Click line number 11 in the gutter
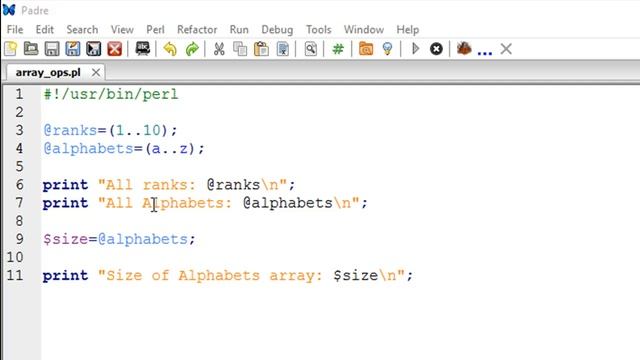This screenshot has width=640, height=360. click(15, 276)
